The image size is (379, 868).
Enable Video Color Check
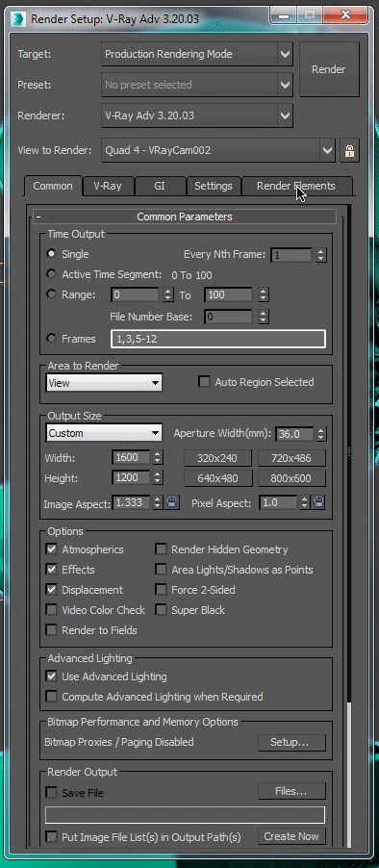[x=51, y=609]
